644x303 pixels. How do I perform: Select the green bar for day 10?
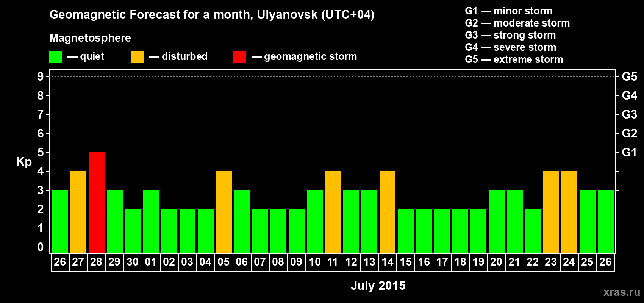pos(315,221)
